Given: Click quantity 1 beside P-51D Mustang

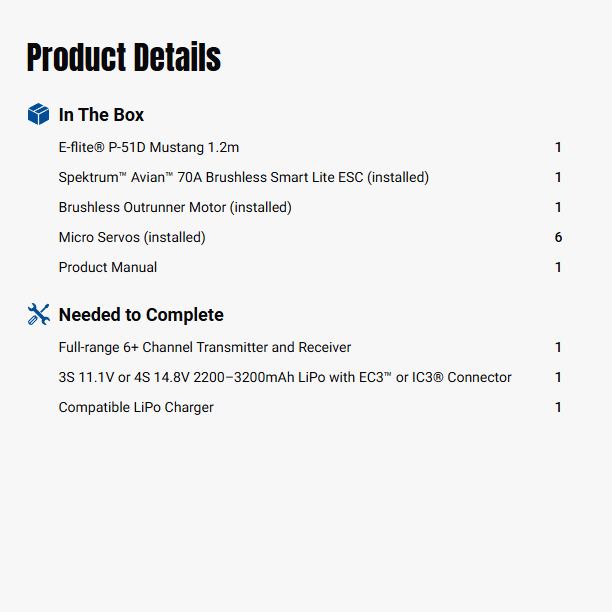Looking at the screenshot, I should pos(558,147).
